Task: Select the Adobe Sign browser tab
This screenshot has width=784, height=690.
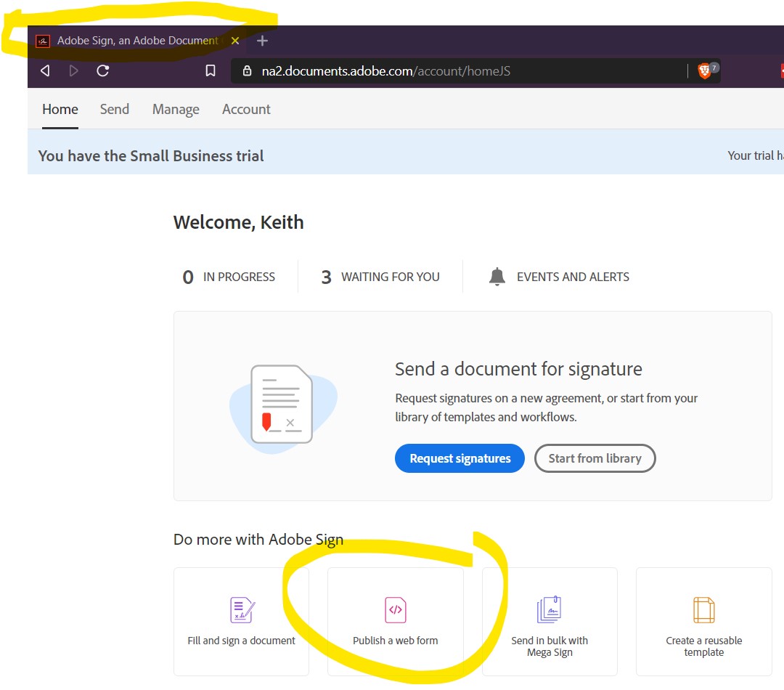Action: pos(139,41)
